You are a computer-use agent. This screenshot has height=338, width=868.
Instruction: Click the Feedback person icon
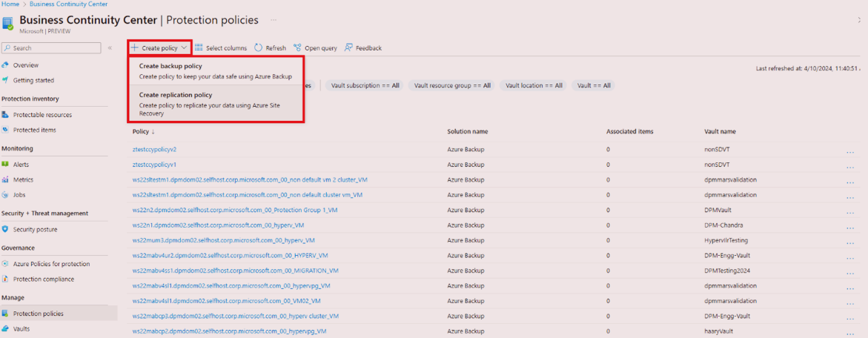348,48
